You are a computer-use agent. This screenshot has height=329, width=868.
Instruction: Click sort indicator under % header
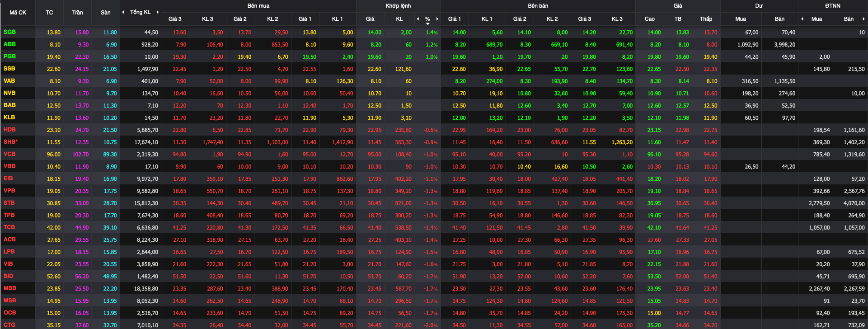427,23
